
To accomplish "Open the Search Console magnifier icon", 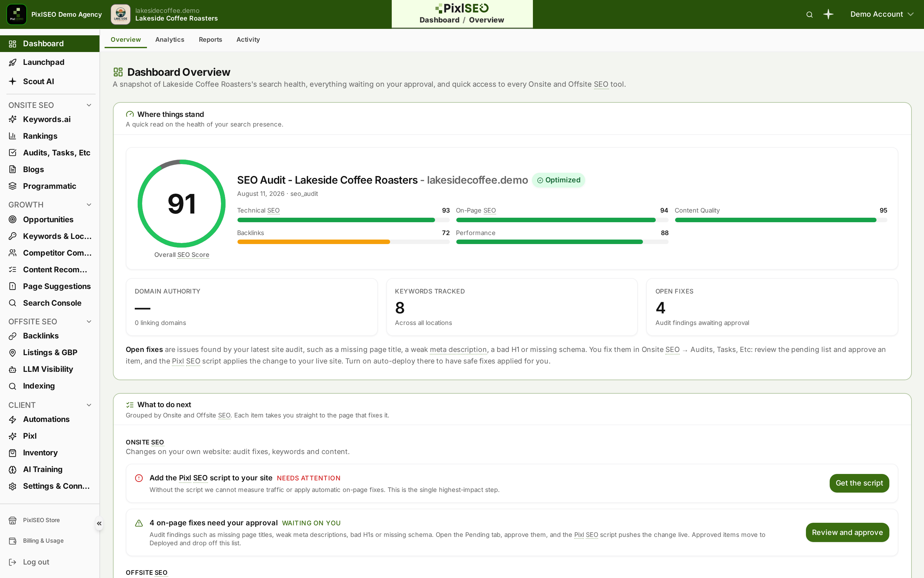I will coord(13,303).
